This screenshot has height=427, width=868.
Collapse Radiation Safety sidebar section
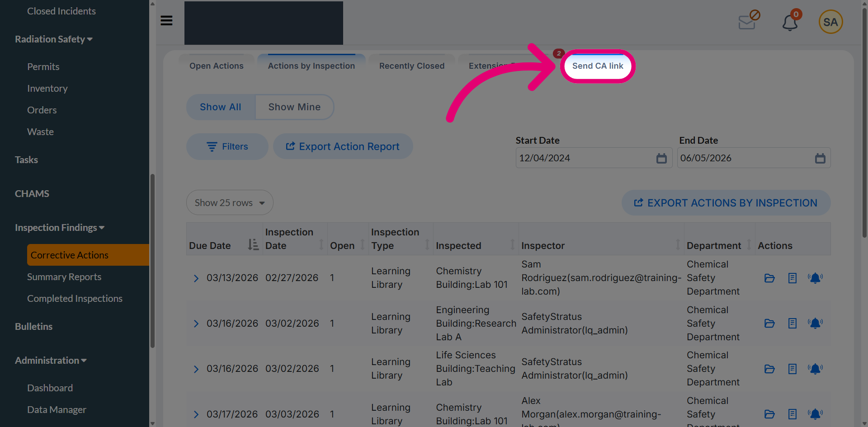(54, 39)
